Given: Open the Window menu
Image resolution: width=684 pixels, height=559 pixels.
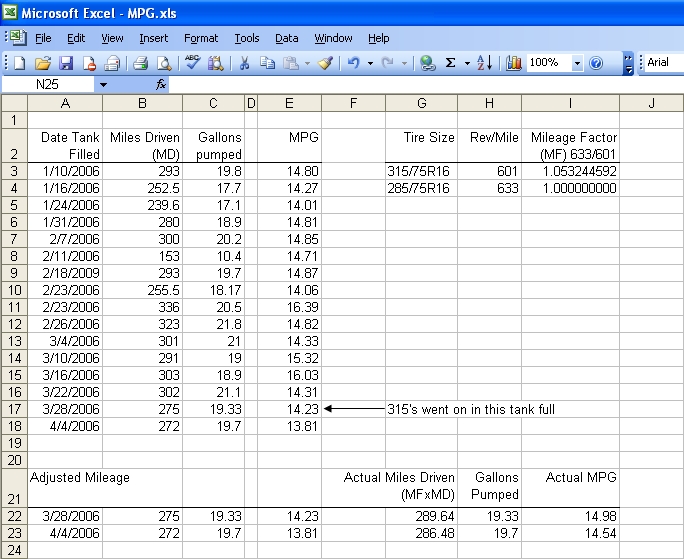Looking at the screenshot, I should tap(333, 38).
